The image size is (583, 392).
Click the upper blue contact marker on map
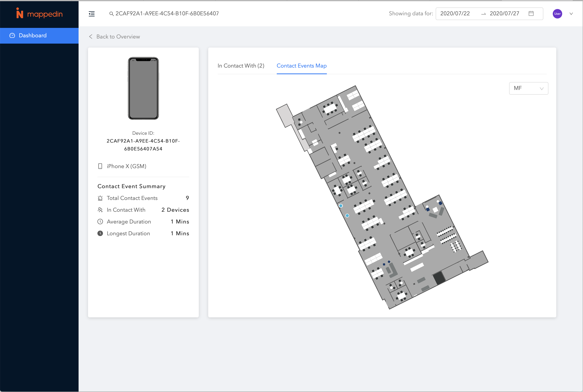click(x=341, y=206)
